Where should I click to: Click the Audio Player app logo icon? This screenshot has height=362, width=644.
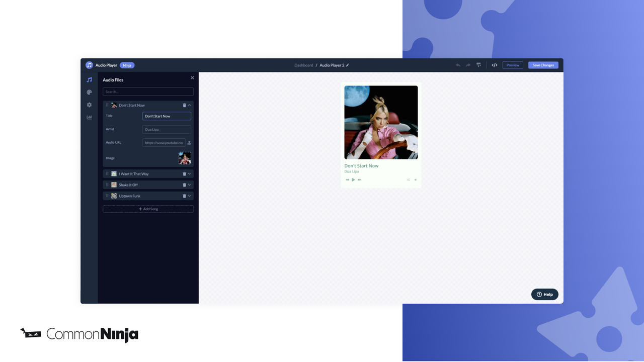pos(89,65)
